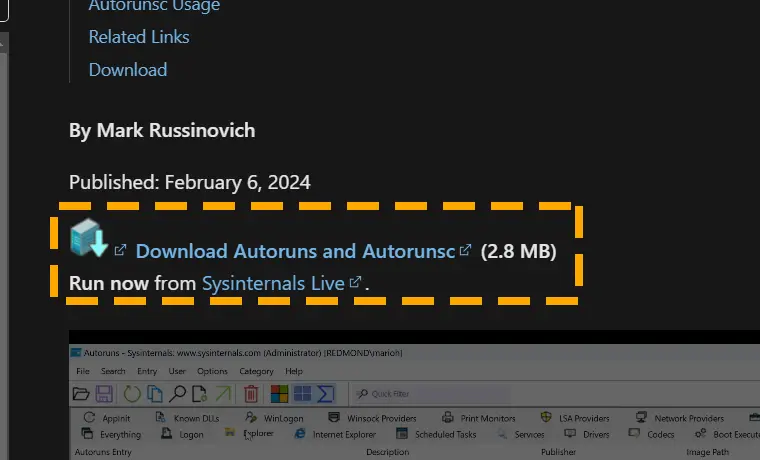Switch to the AppInit tab
Screen dimensions: 760x460
coord(107,418)
